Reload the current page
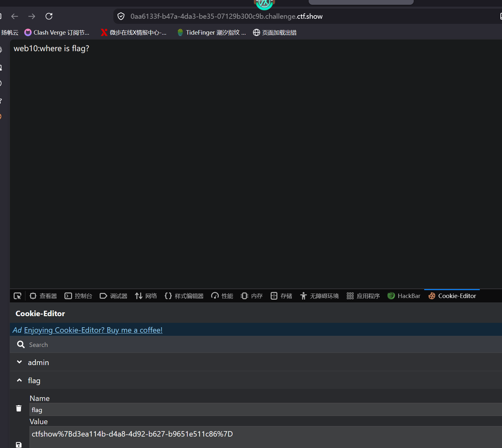The image size is (502, 448). [49, 16]
